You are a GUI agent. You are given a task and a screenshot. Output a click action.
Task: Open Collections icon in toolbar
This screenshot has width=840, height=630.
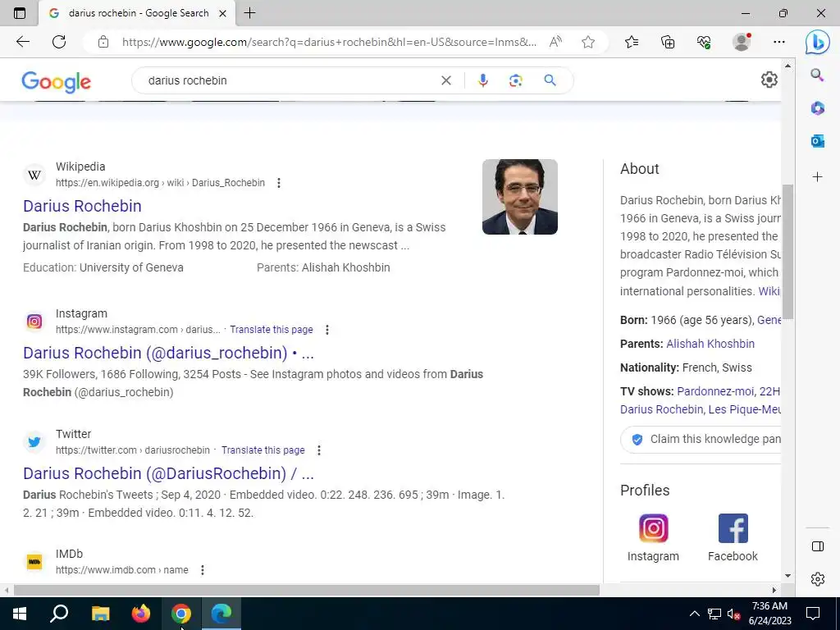(668, 42)
